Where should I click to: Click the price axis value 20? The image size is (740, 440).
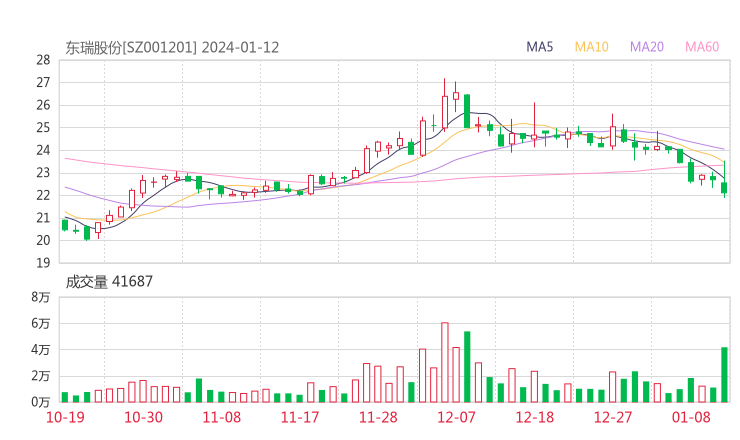[x=43, y=240]
